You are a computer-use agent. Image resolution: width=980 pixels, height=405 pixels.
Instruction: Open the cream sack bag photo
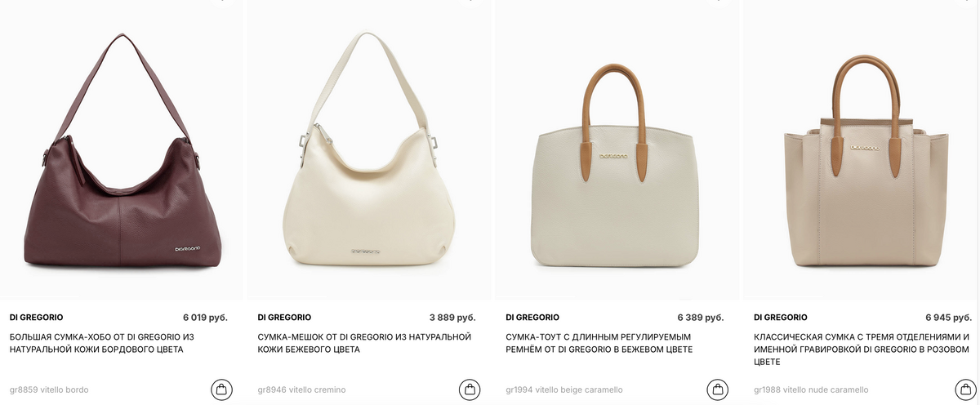369,150
